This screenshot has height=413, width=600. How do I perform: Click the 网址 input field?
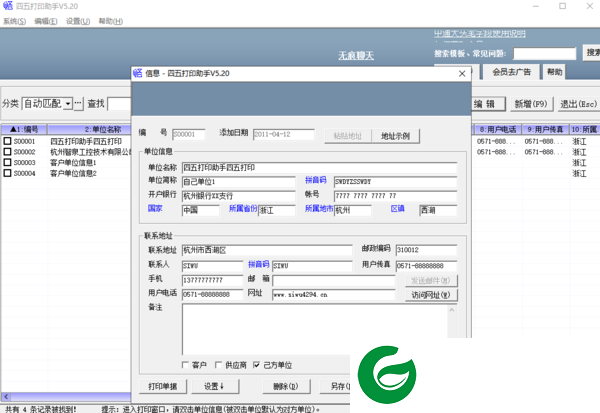tap(334, 295)
